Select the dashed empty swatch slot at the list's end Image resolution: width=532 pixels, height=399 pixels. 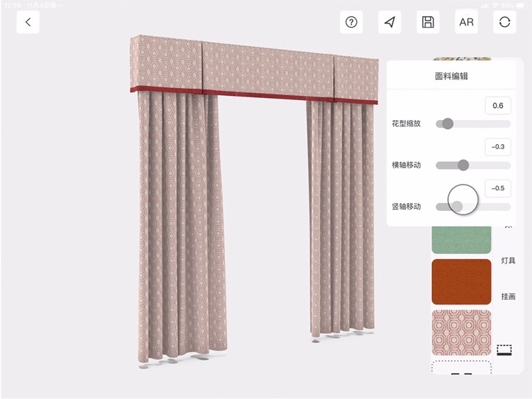pos(462,368)
